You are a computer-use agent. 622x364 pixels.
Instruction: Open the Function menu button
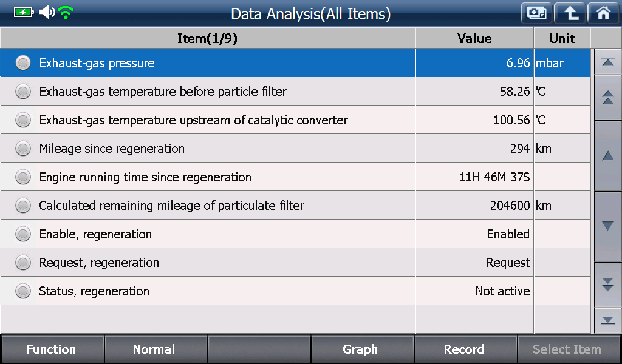[x=52, y=349]
